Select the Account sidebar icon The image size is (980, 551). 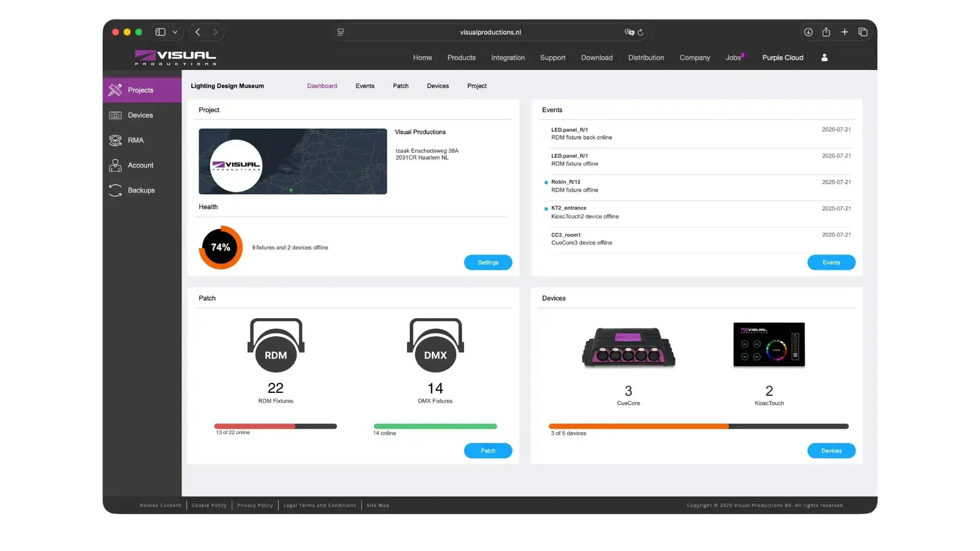pos(115,165)
